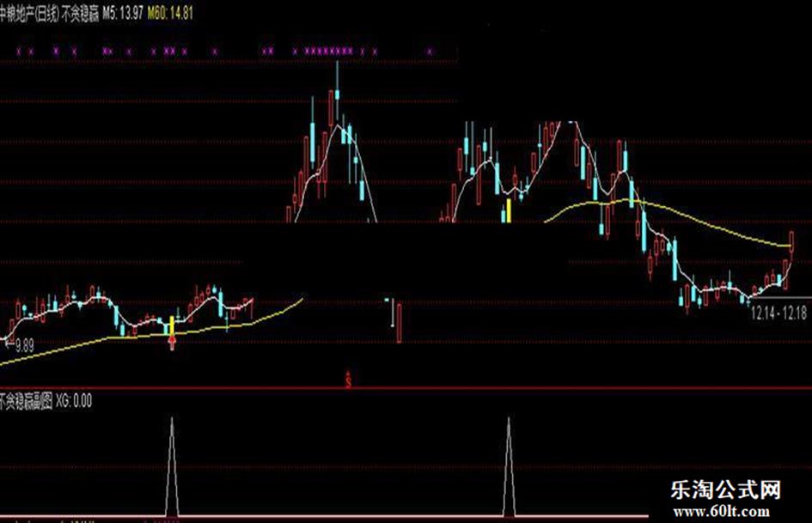Image resolution: width=812 pixels, height=523 pixels.
Task: Click the M5: 13.97 moving average label
Action: click(x=123, y=13)
